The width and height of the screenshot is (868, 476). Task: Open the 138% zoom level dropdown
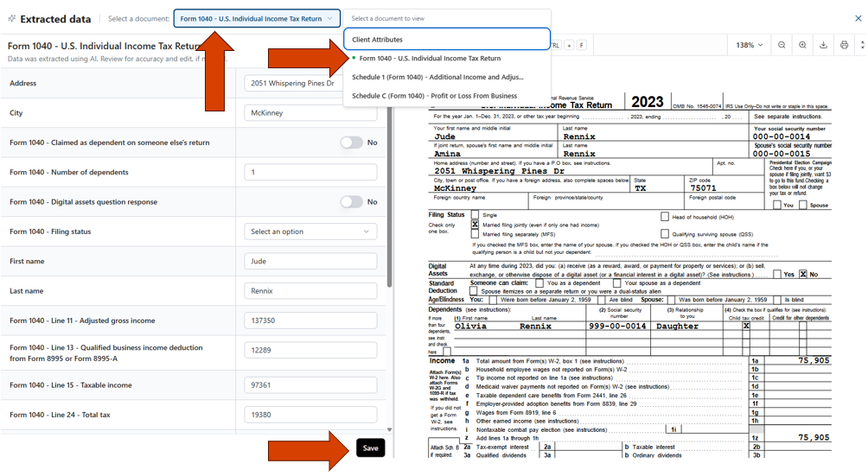[749, 45]
